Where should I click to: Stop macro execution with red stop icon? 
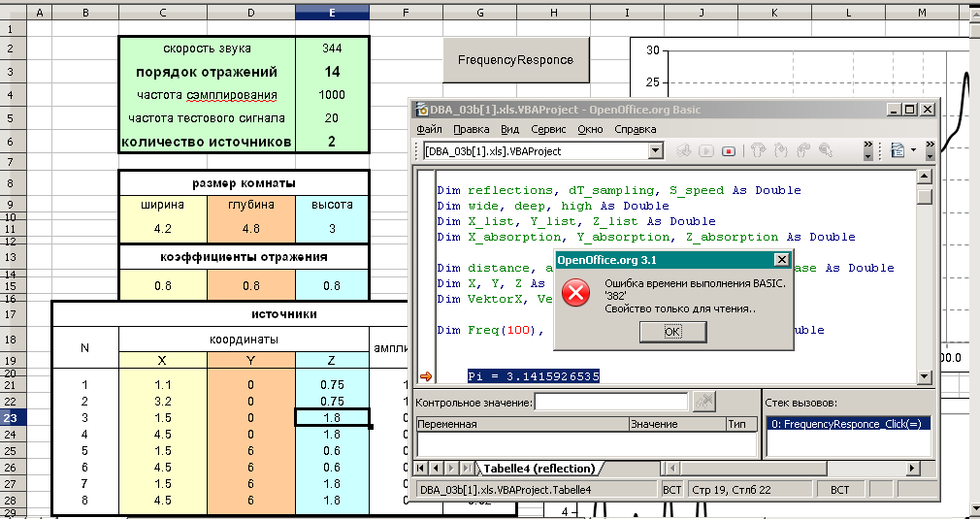pyautogui.click(x=728, y=150)
